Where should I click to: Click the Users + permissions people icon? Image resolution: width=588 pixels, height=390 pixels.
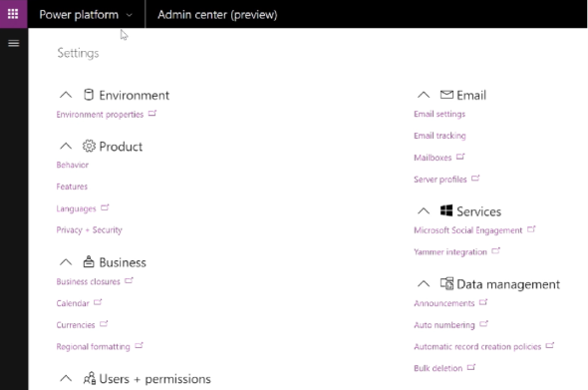[90, 378]
